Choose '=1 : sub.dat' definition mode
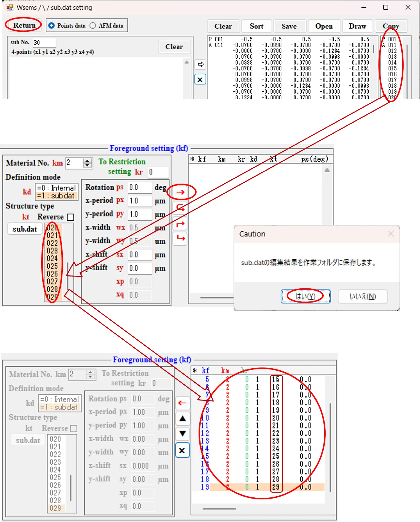The width and height of the screenshot is (420, 522). click(56, 196)
